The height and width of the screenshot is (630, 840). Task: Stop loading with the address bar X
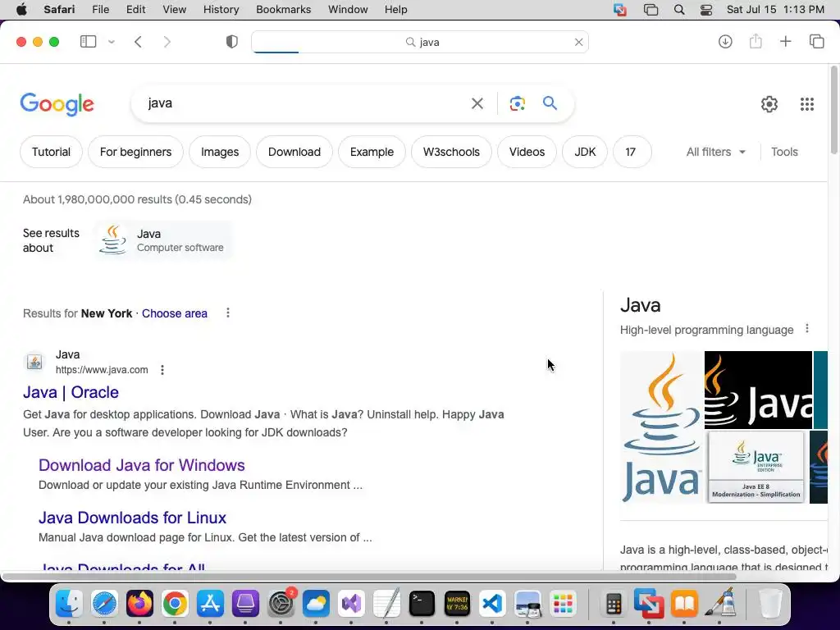(578, 42)
